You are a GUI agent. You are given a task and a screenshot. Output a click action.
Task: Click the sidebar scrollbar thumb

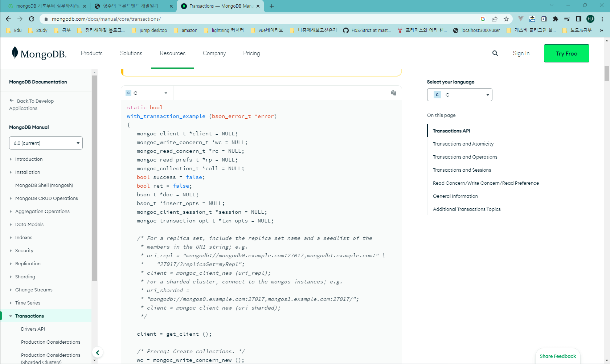coord(94,178)
